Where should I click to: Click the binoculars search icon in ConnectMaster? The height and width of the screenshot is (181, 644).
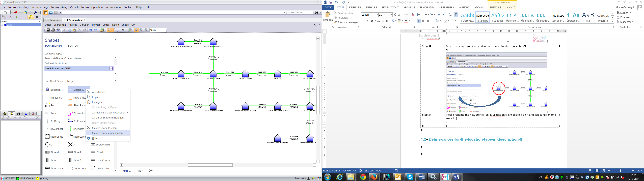pyautogui.click(x=316, y=13)
